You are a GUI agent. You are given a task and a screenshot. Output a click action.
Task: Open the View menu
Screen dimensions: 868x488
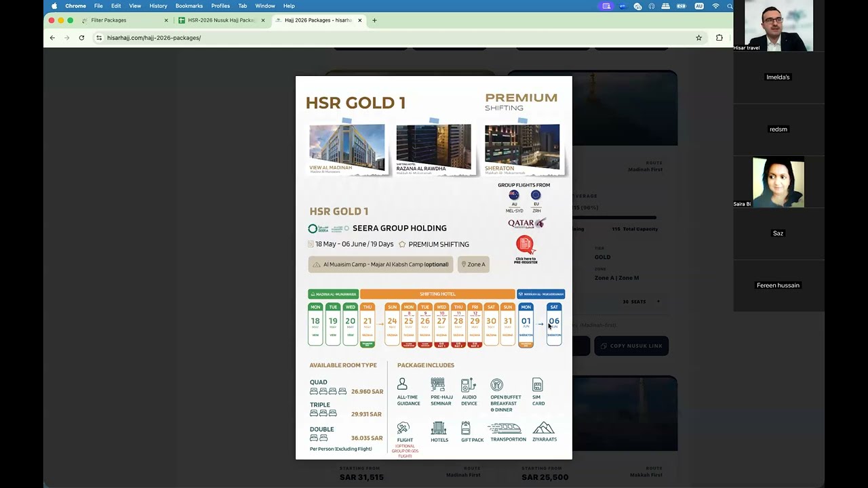[x=135, y=6]
